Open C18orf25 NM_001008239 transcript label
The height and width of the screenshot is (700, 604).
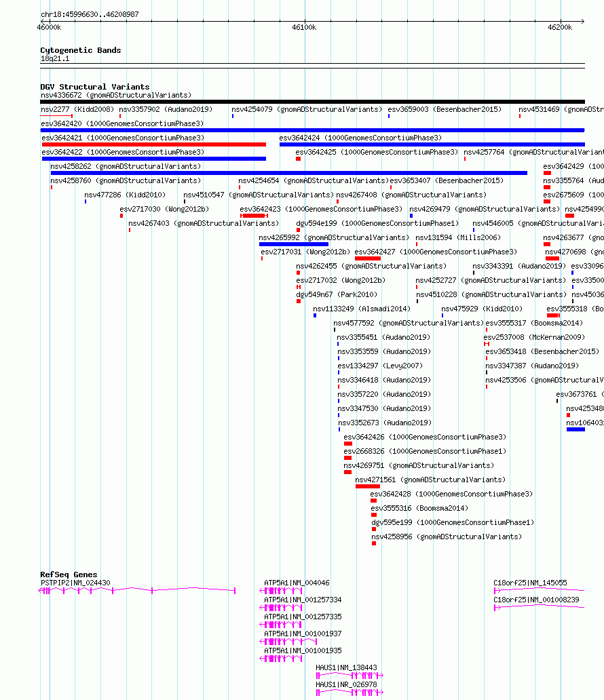pyautogui.click(x=537, y=600)
